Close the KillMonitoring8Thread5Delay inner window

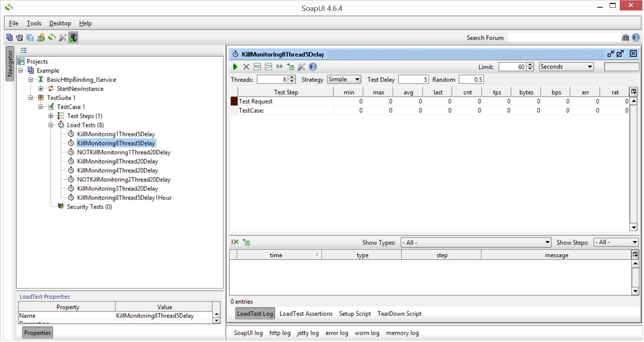634,54
